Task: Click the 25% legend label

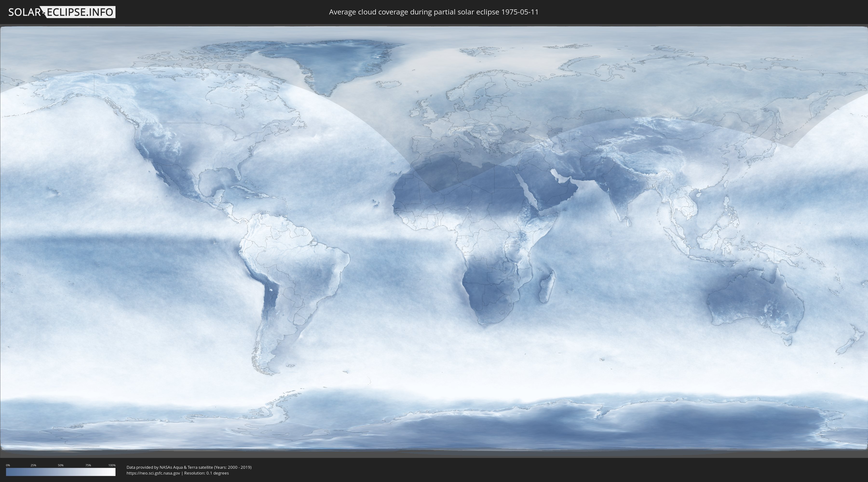Action: pyautogui.click(x=33, y=465)
